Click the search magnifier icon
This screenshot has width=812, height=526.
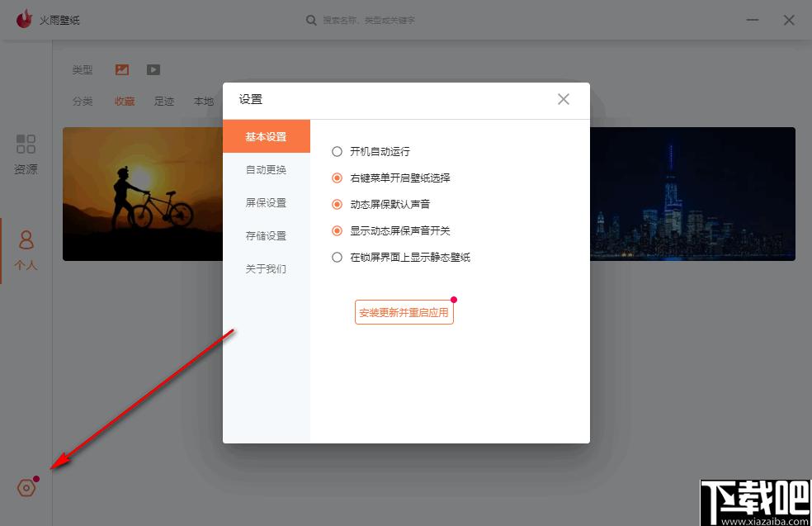[311, 20]
